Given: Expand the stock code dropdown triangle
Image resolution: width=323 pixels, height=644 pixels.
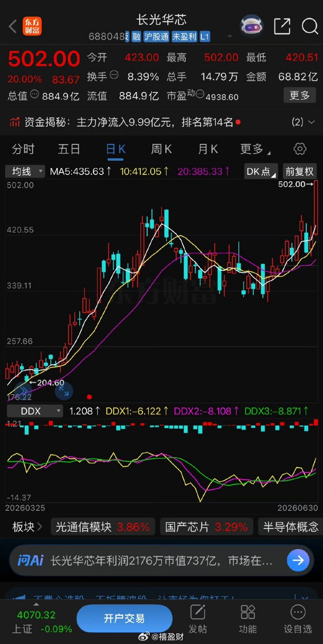Looking at the screenshot, I should pyautogui.click(x=230, y=37).
